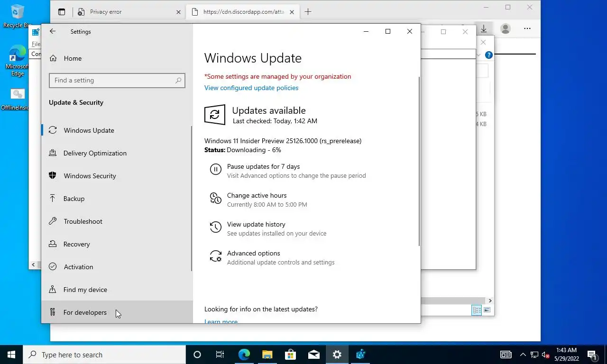Click the blue Help icon in background window
The height and width of the screenshot is (364, 607).
(x=489, y=55)
